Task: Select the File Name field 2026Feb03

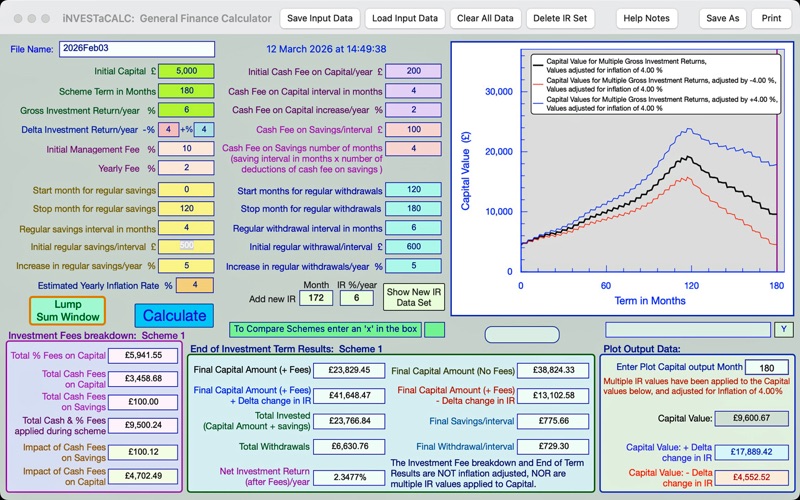Action: point(137,49)
